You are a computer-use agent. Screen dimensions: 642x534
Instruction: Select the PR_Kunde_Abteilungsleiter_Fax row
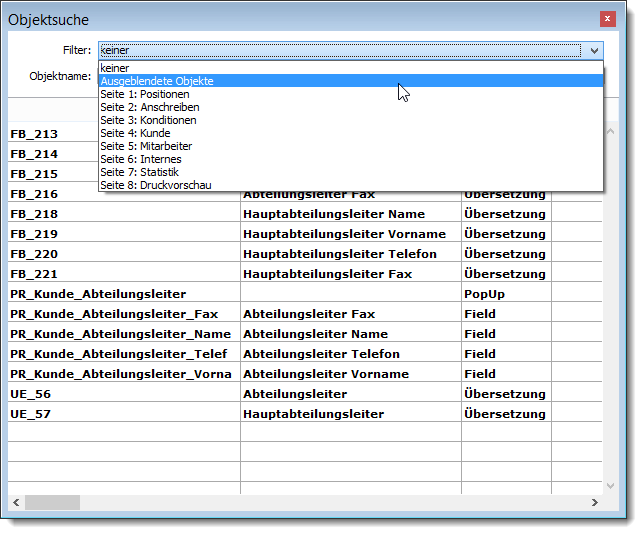pyautogui.click(x=114, y=314)
